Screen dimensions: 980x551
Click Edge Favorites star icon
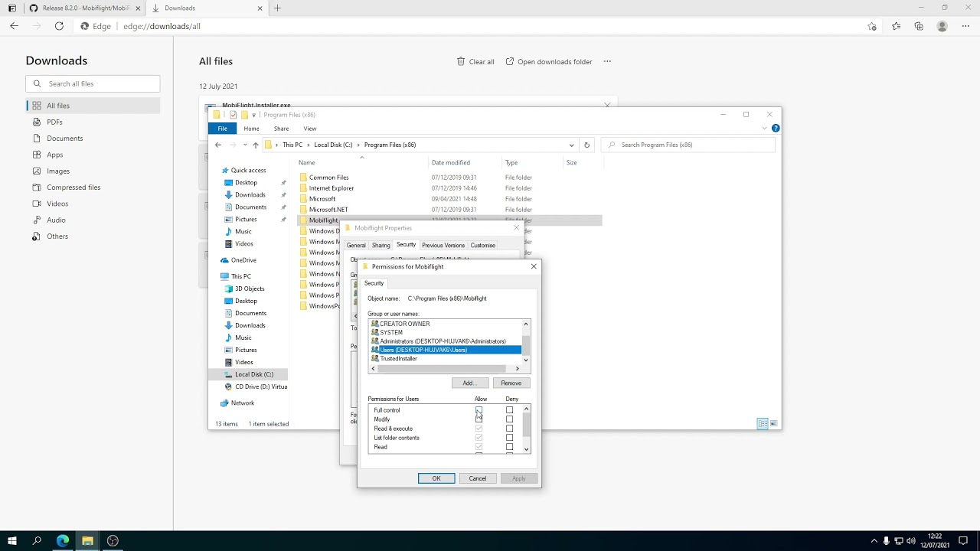click(x=896, y=26)
